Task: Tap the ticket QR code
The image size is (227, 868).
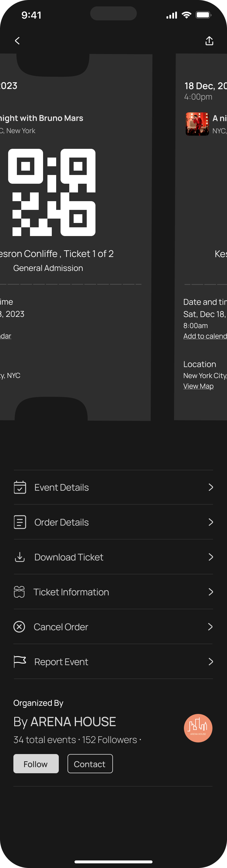Action: [52, 192]
